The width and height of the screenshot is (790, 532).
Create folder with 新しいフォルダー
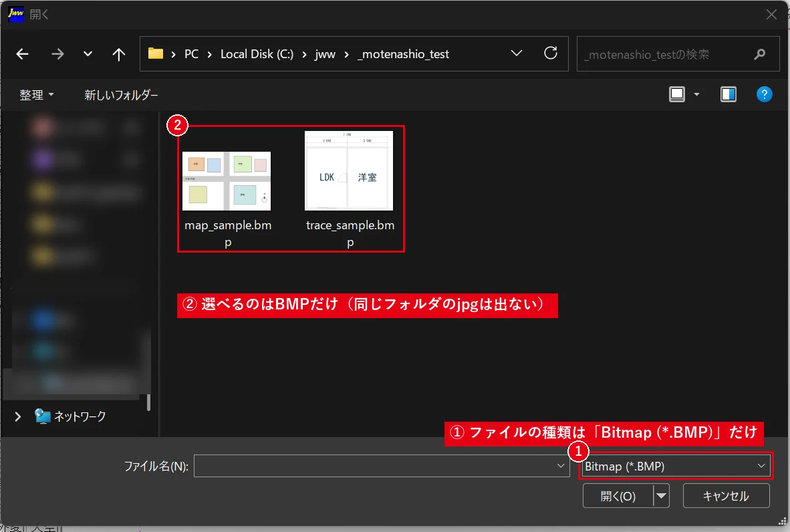click(121, 95)
